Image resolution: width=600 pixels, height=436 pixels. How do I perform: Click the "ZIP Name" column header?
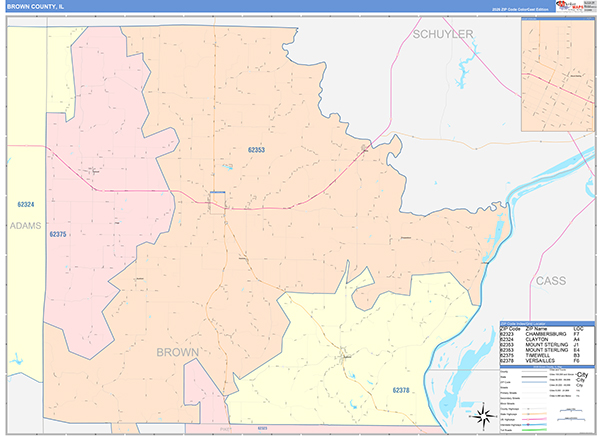point(536,329)
